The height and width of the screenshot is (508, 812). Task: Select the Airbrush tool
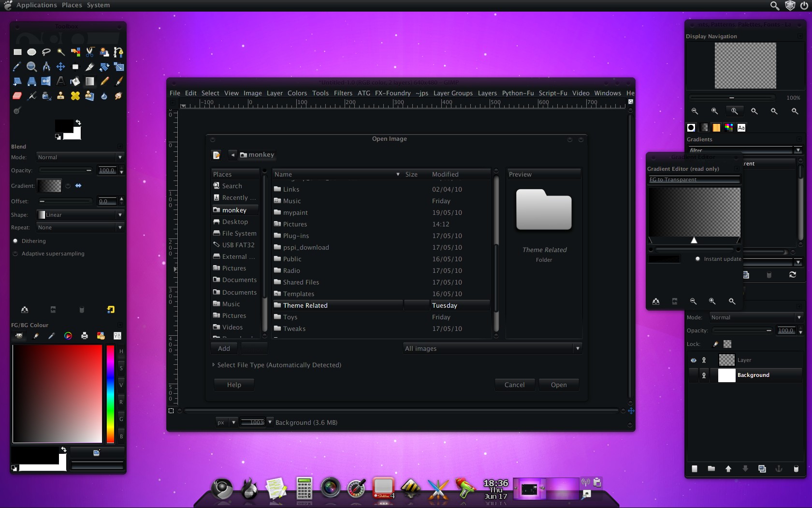click(32, 96)
